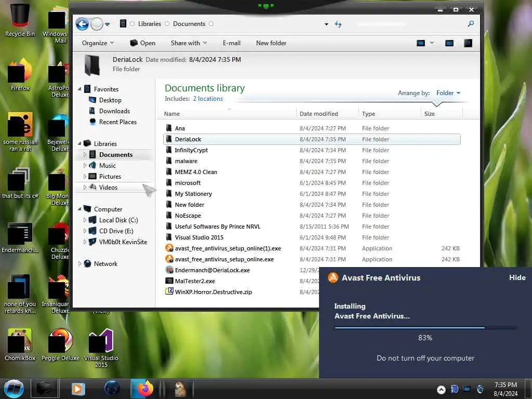The width and height of the screenshot is (532, 399).
Task: Select Libraries in the address breadcrumb
Action: point(149,24)
